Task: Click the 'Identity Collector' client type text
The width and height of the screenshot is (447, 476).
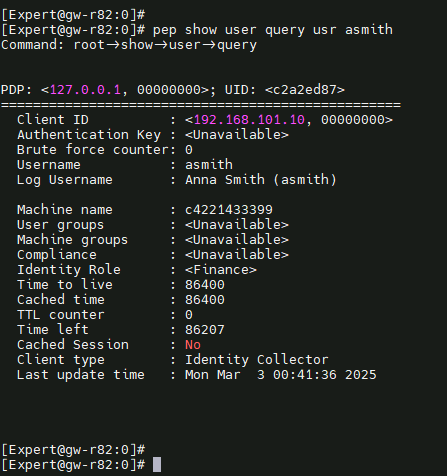Action: [257, 360]
